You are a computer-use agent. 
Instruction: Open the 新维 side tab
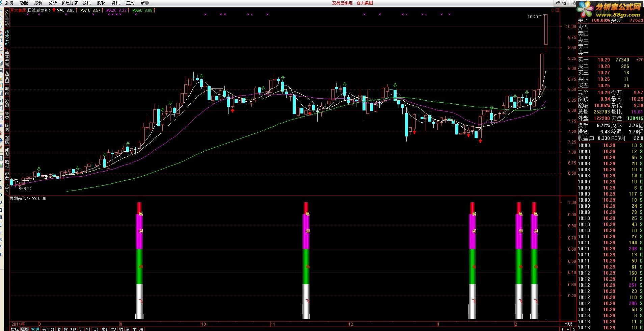click(x=6, y=91)
